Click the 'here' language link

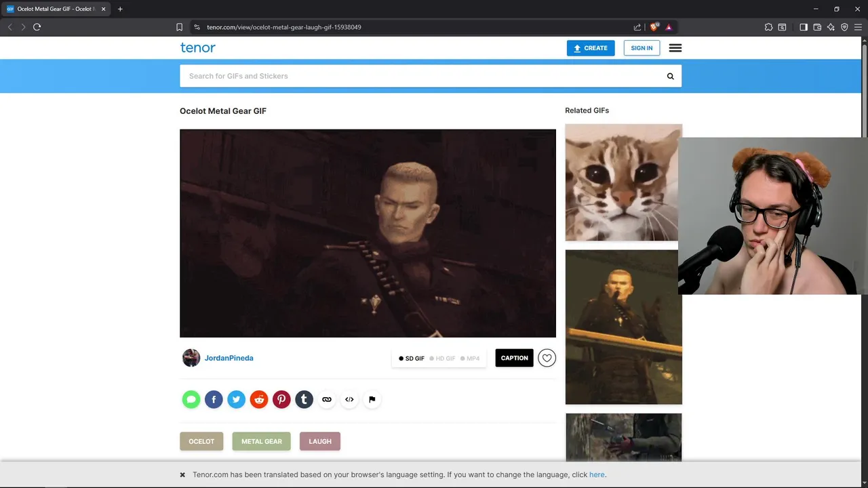(597, 475)
